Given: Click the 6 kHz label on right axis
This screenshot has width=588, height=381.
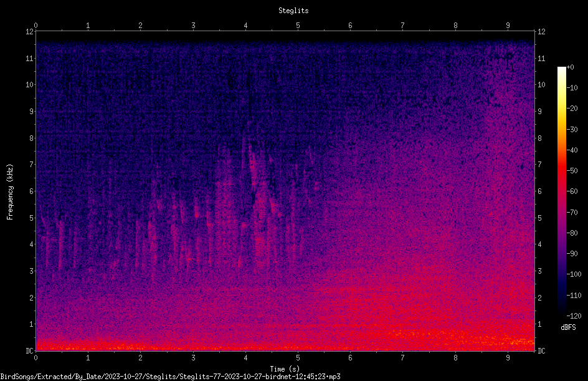Looking at the screenshot, I should tap(539, 191).
